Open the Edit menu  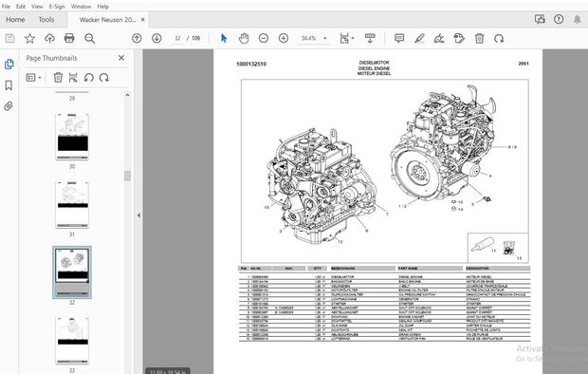[21, 7]
